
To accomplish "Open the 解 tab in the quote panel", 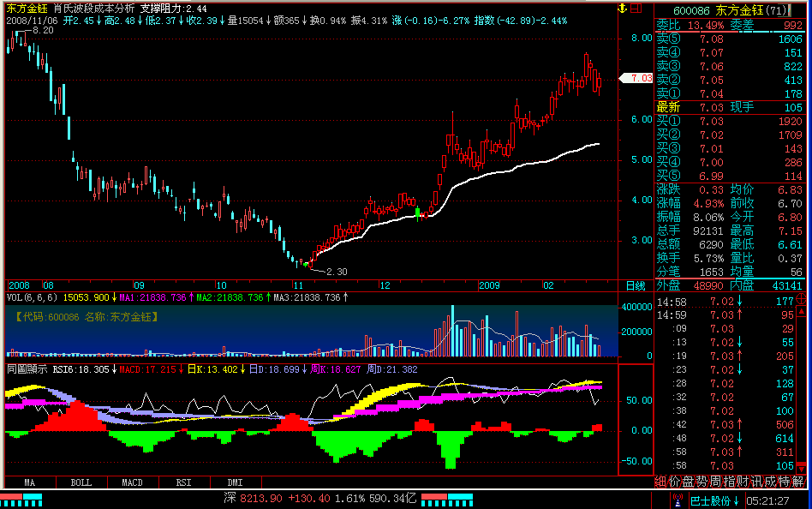I will (797, 482).
